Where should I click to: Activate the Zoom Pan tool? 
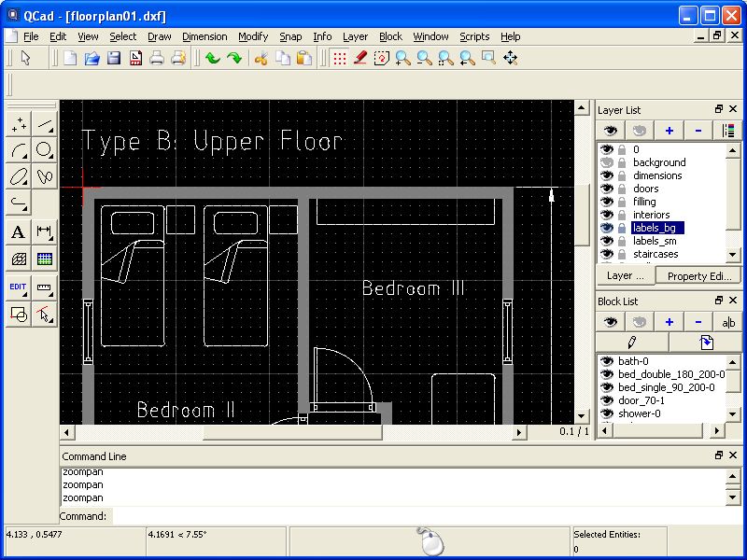coord(511,58)
